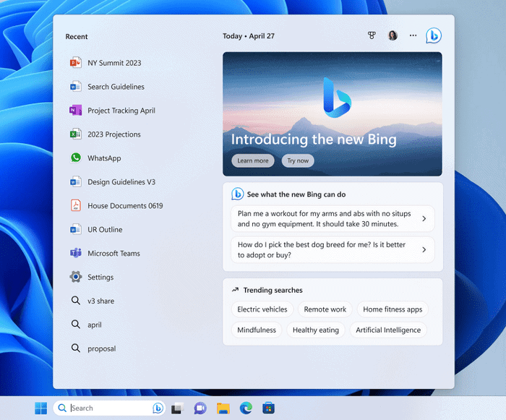Image resolution: width=506 pixels, height=420 pixels.
Task: Expand the dog breed prompt chevron
Action: [x=424, y=249]
